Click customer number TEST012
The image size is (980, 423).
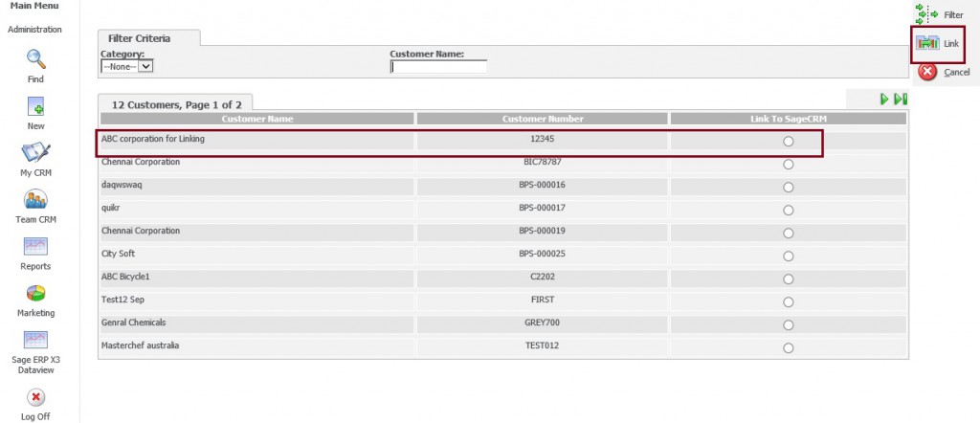[x=543, y=345]
